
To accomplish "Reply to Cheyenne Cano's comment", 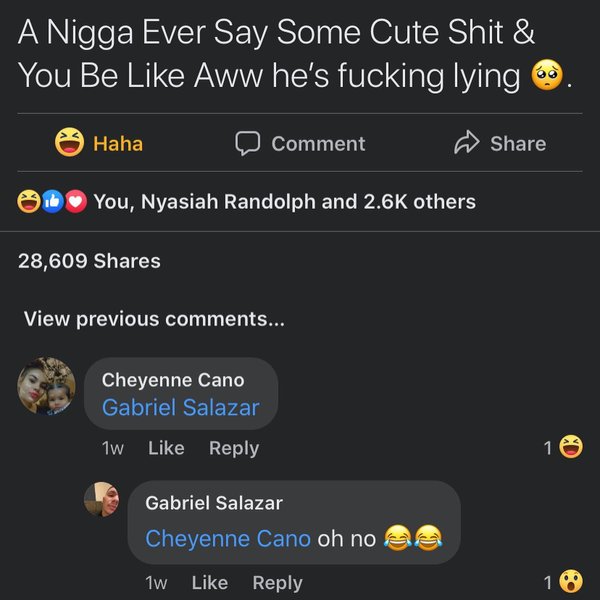I will click(233, 448).
